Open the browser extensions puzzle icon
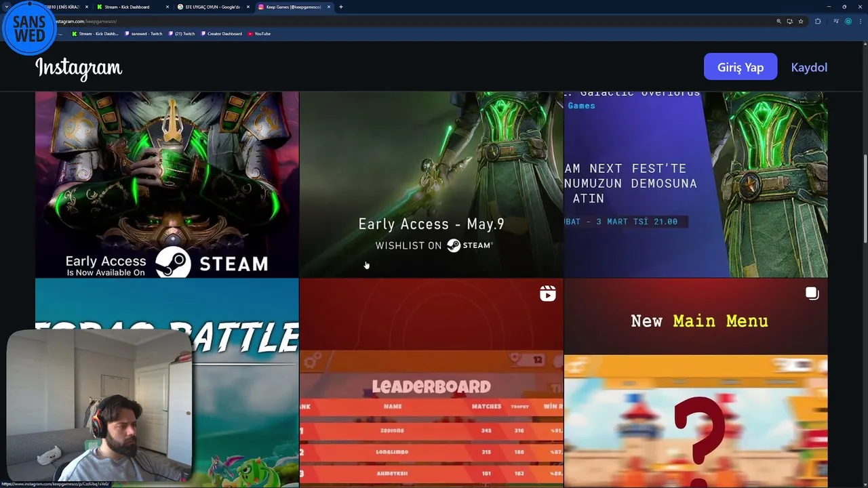The image size is (868, 488). (818, 21)
